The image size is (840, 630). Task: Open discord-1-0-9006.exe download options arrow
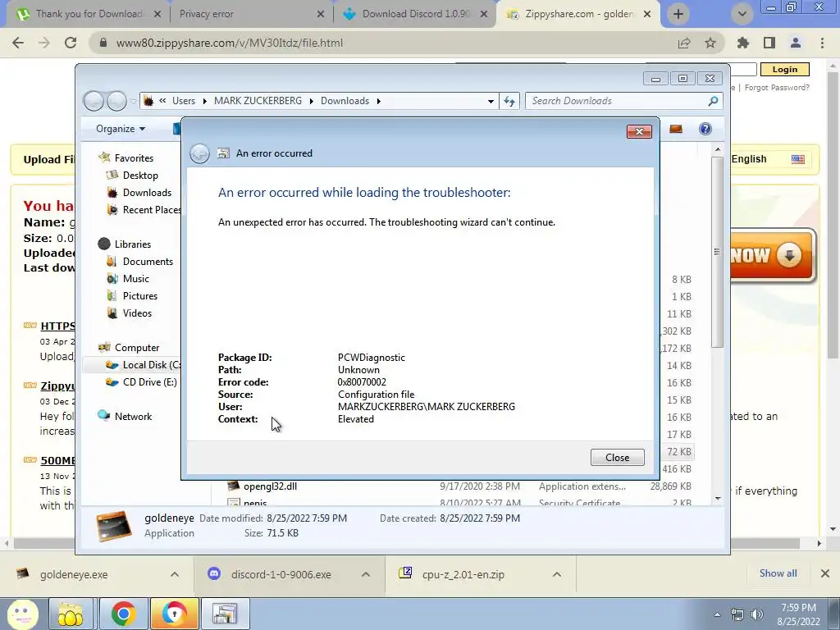[x=366, y=574]
